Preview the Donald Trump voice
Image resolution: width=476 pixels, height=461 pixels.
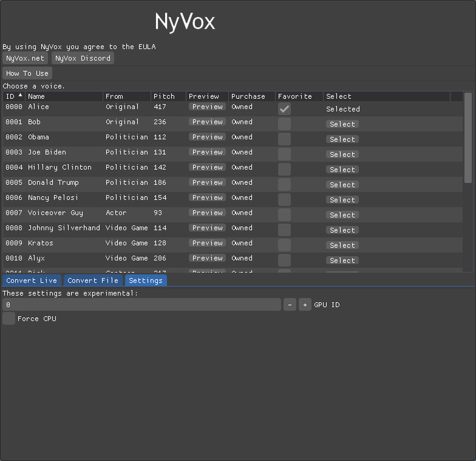tap(208, 183)
